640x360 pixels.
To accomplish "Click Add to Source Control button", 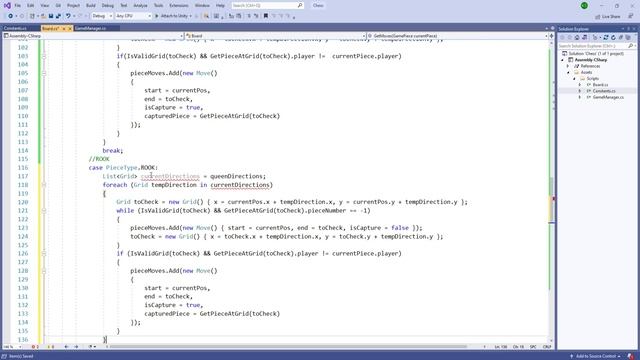I will 595,356.
